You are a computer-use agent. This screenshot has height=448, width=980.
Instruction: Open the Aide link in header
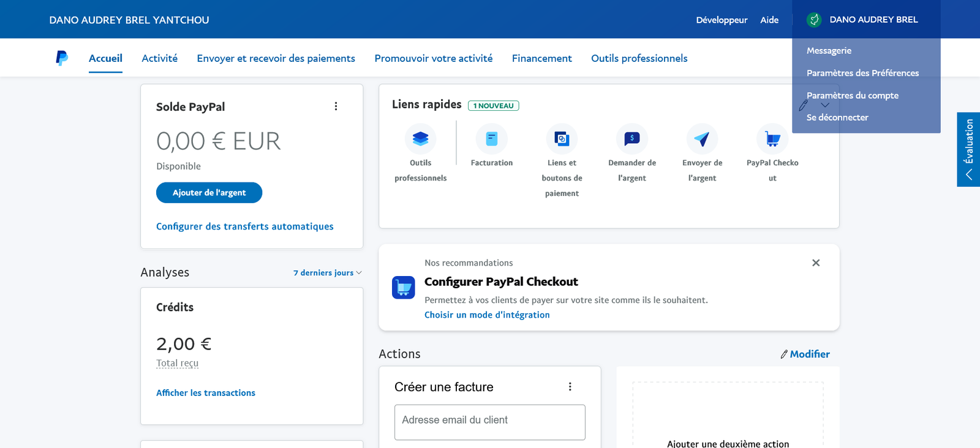pyautogui.click(x=769, y=20)
